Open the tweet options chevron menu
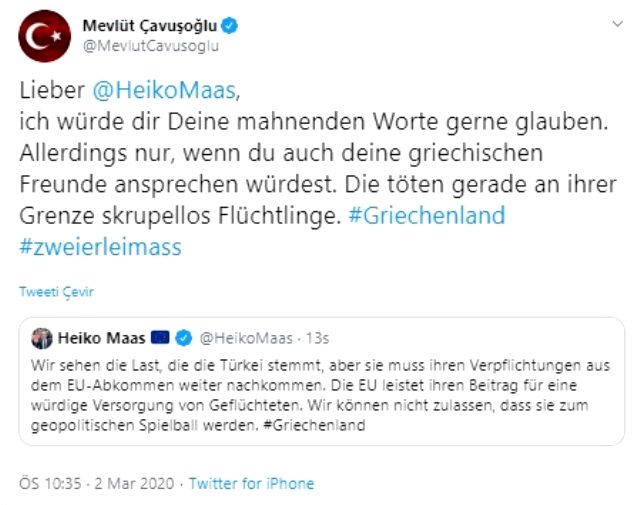This screenshot has height=505, width=640. click(x=617, y=24)
